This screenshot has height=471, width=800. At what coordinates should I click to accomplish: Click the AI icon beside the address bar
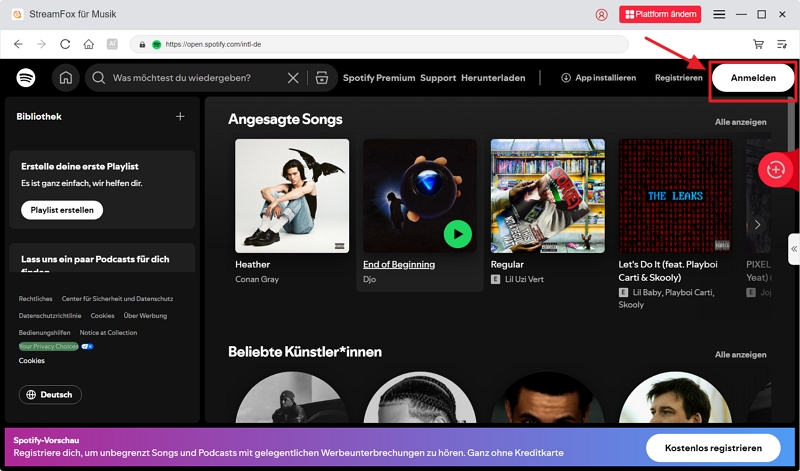112,44
